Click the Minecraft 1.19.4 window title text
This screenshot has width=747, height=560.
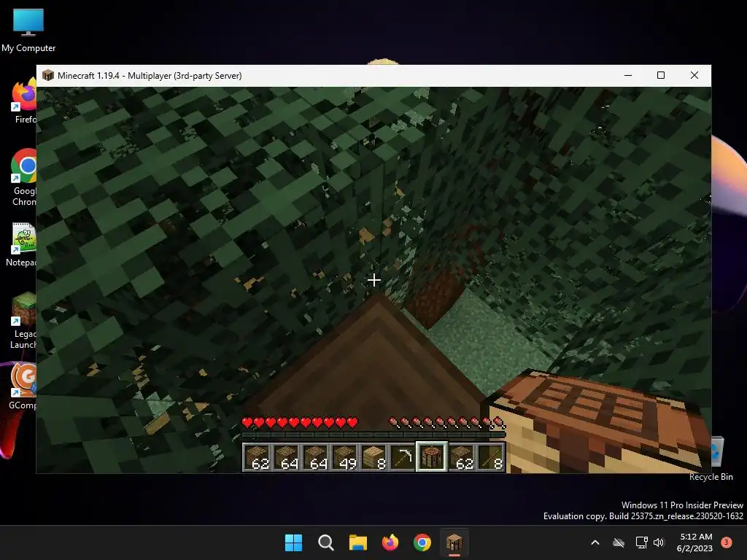click(x=150, y=76)
